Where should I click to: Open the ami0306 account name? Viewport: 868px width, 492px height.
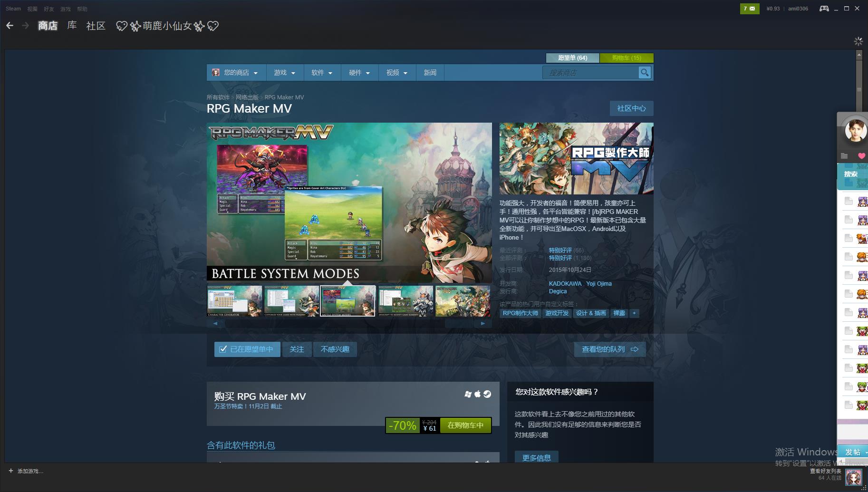(798, 9)
